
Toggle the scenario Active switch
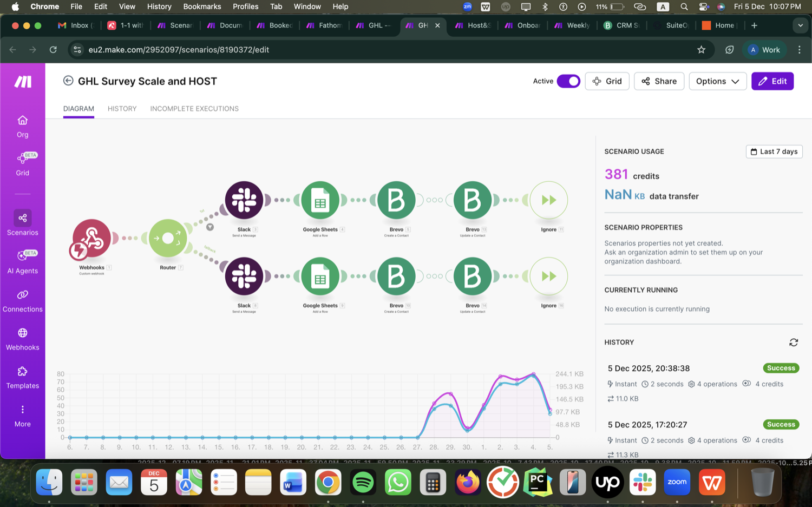[568, 81]
